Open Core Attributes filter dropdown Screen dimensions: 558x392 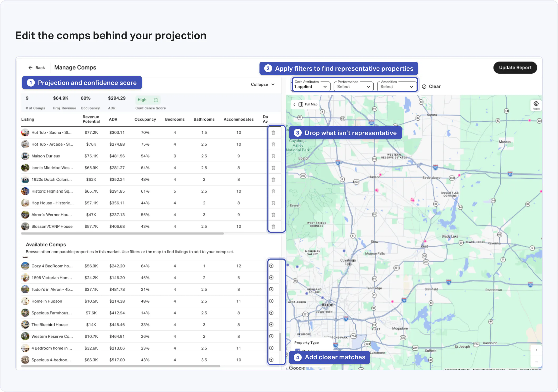[311, 86]
